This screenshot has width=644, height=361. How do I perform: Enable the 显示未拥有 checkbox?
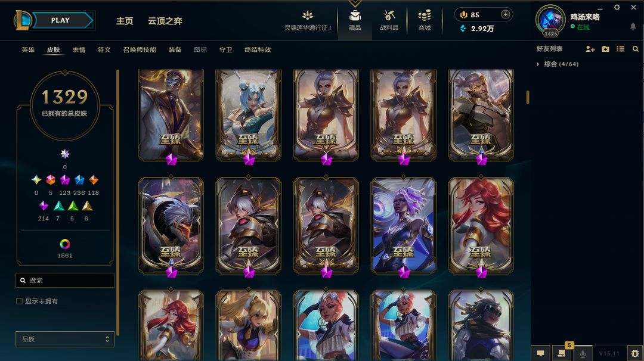19,301
